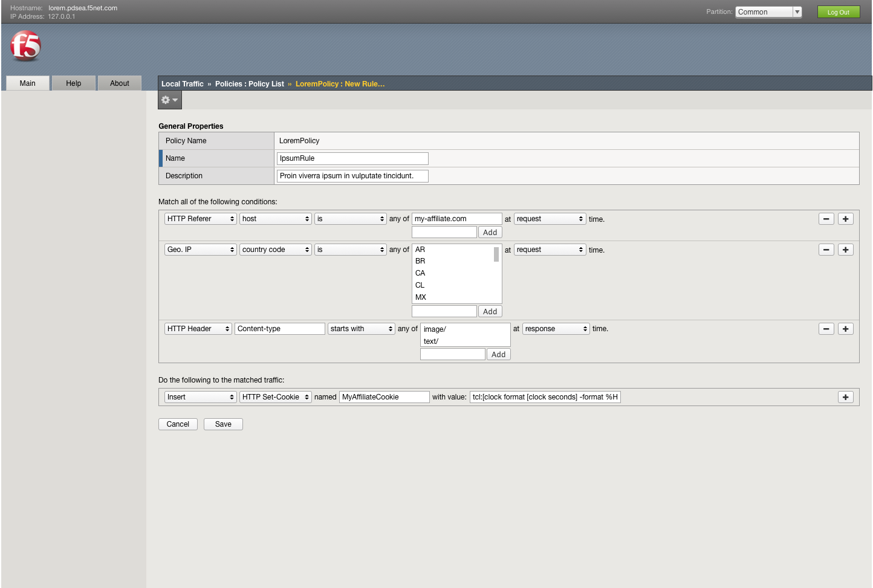The height and width of the screenshot is (588, 873).
Task: Click the LoremPolicy policy name value
Action: click(x=299, y=141)
